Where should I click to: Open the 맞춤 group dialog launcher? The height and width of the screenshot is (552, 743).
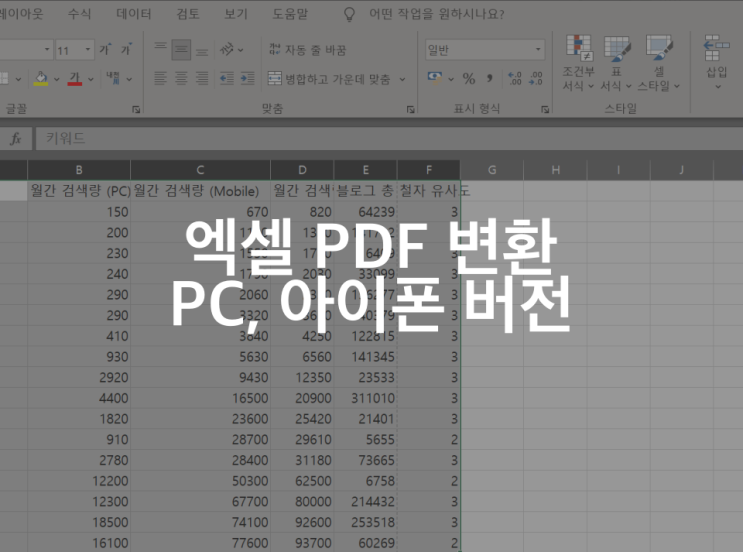410,109
